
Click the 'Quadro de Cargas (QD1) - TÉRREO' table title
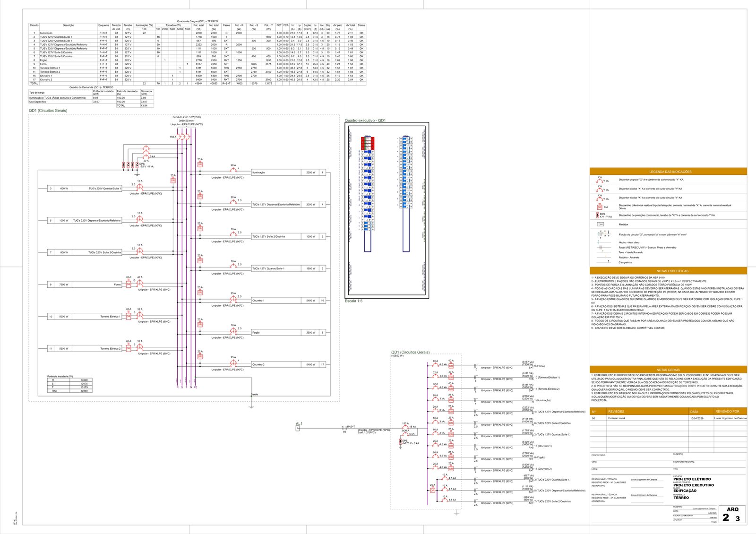tap(198, 21)
